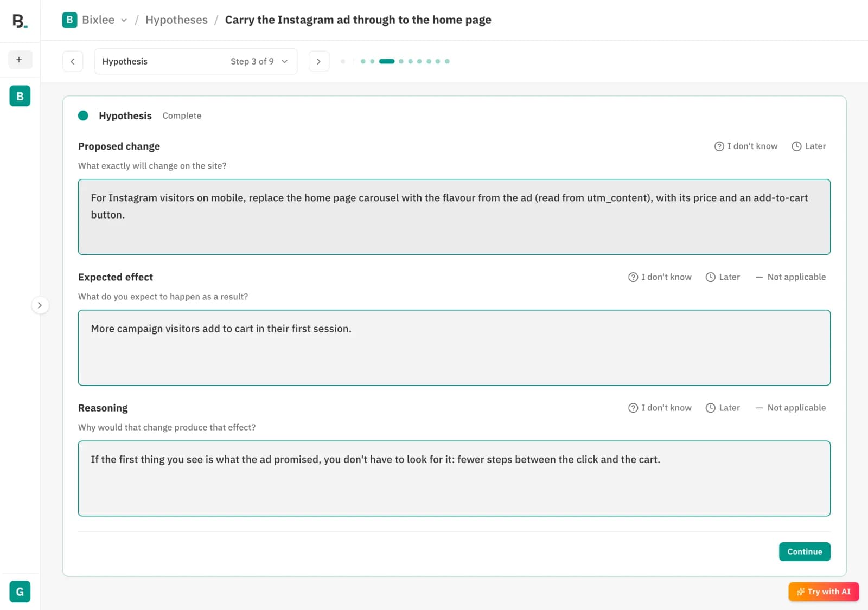The height and width of the screenshot is (610, 868).
Task: Click the Bixlee logo in top-left corner
Action: pyautogui.click(x=20, y=21)
